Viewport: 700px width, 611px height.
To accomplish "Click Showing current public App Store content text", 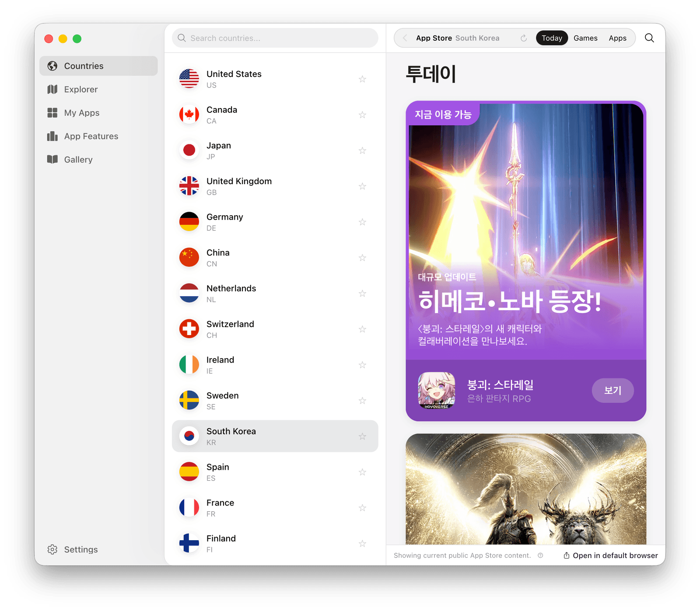I will [x=462, y=555].
